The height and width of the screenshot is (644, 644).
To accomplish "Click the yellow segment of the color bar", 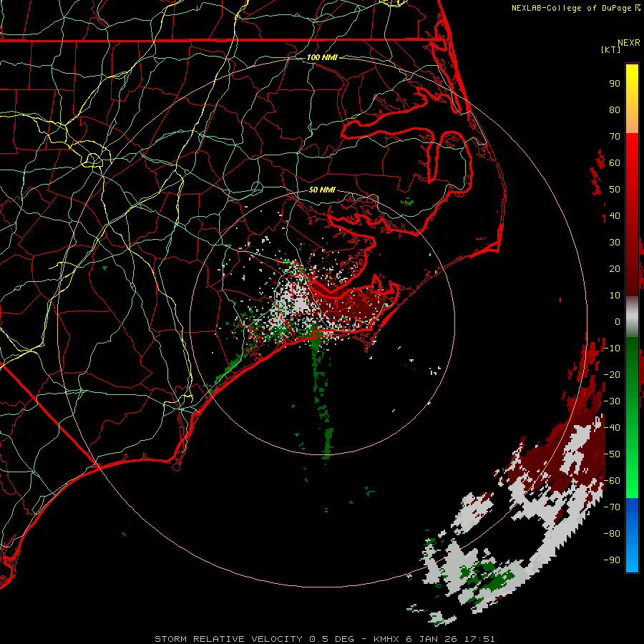I will (x=632, y=99).
